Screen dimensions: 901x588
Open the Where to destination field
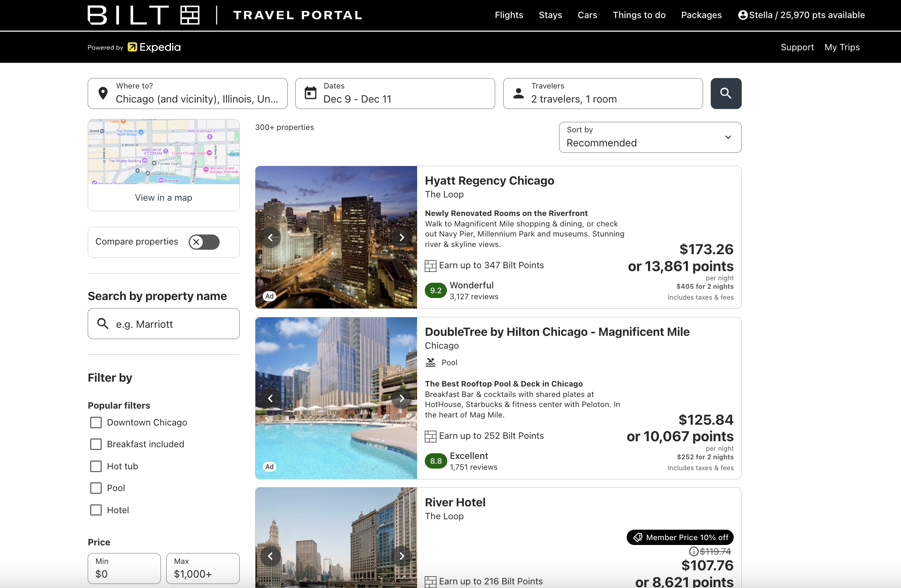click(x=187, y=93)
